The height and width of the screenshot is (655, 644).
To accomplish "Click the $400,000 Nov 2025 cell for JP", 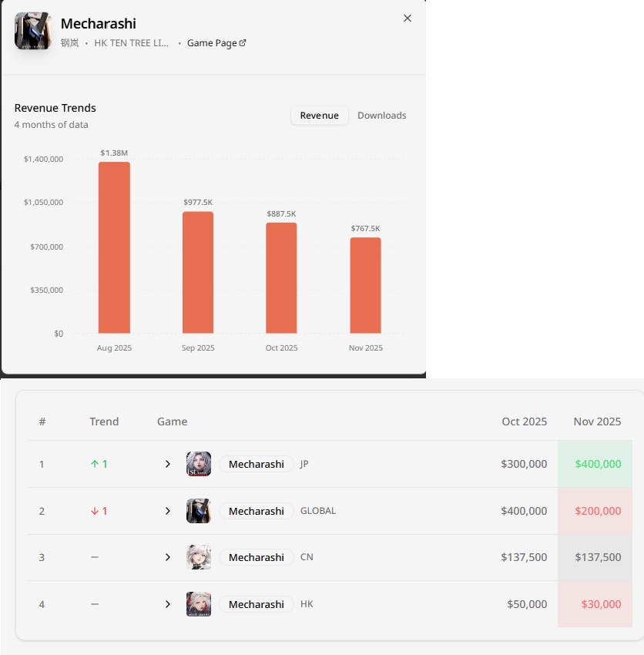I will [595, 464].
